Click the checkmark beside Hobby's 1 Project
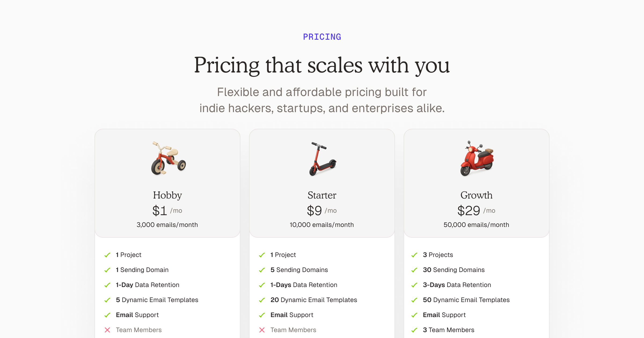This screenshot has width=644, height=338. point(107,255)
